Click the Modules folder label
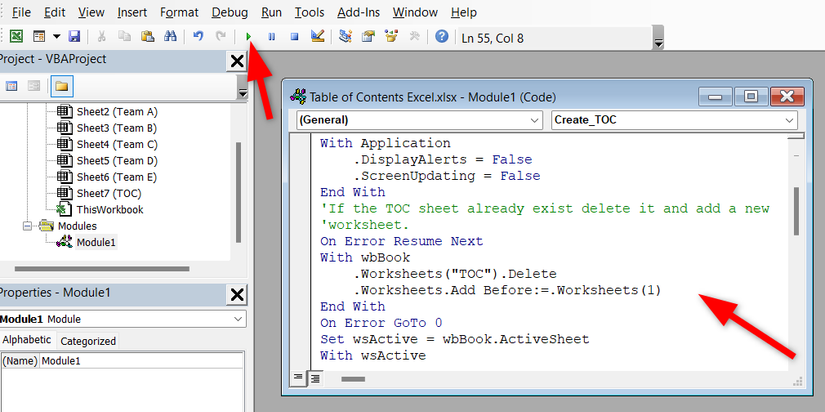The width and height of the screenshot is (825, 412). [x=77, y=226]
